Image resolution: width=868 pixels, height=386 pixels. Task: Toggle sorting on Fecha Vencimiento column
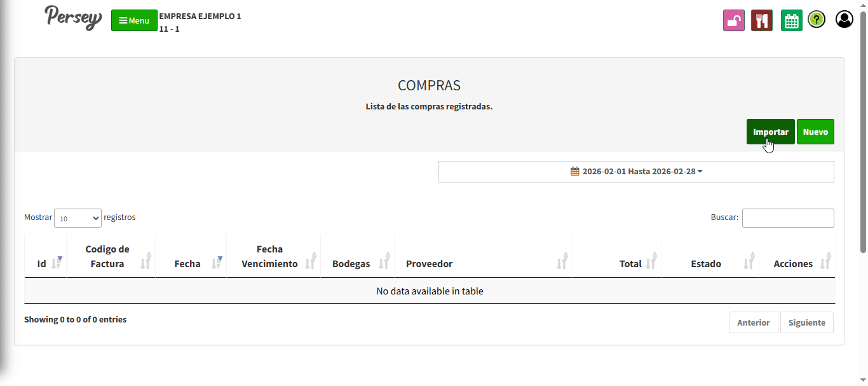tap(273, 256)
